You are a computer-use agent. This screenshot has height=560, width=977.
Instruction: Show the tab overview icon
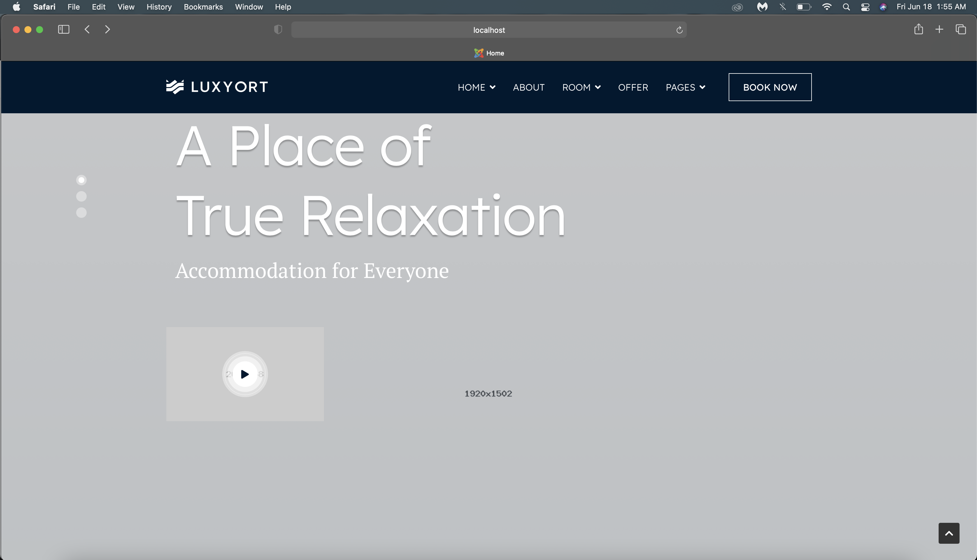point(961,29)
